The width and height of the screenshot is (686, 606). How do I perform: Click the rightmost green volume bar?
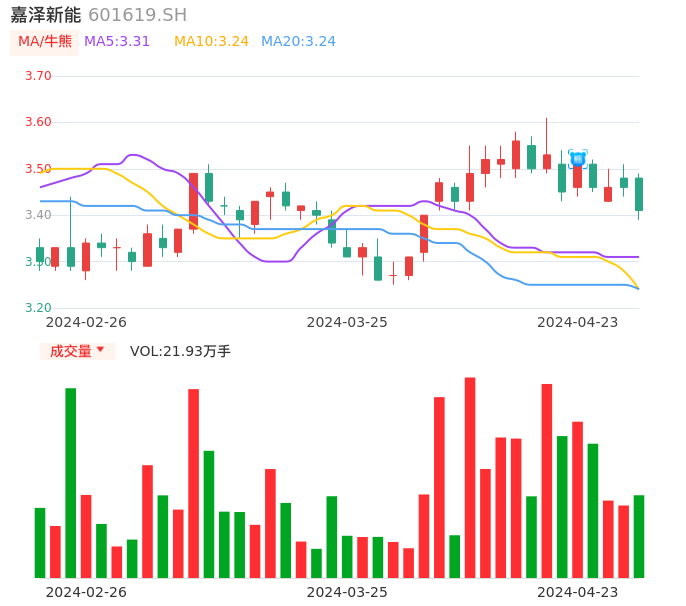(638, 536)
